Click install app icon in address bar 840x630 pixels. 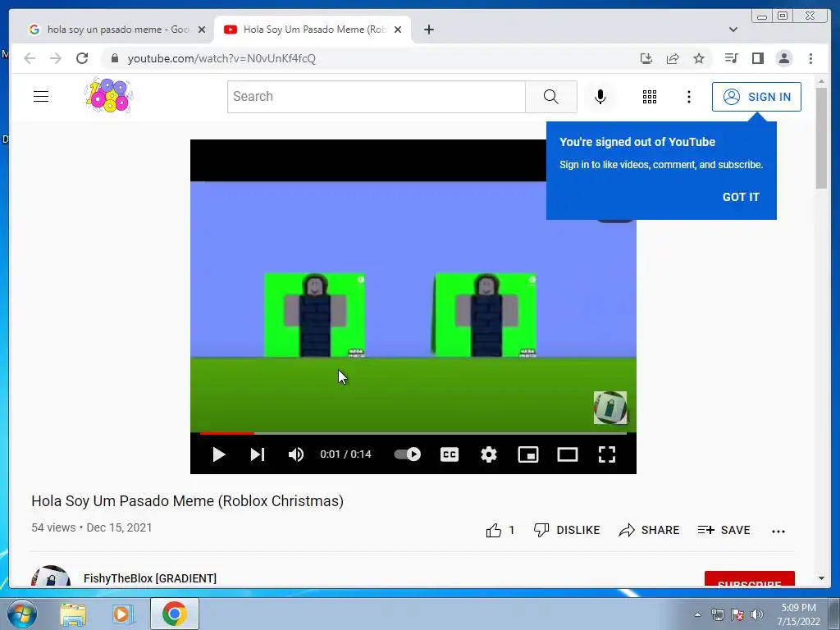(x=646, y=58)
